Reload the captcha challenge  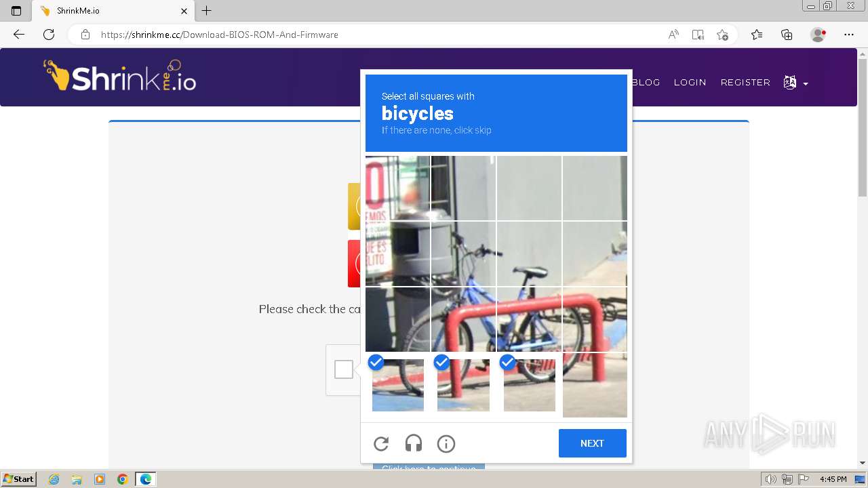pos(381,444)
